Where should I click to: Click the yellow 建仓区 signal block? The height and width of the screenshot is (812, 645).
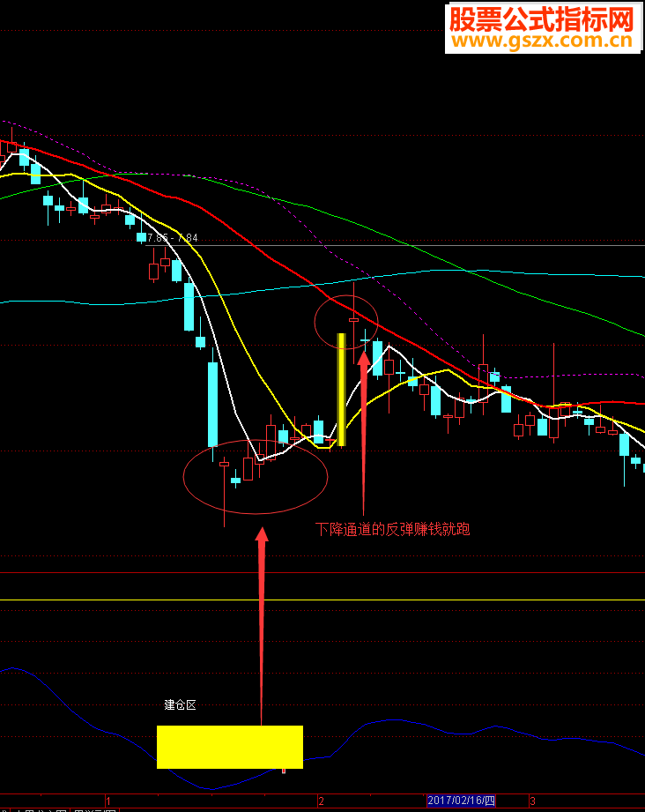point(230,747)
